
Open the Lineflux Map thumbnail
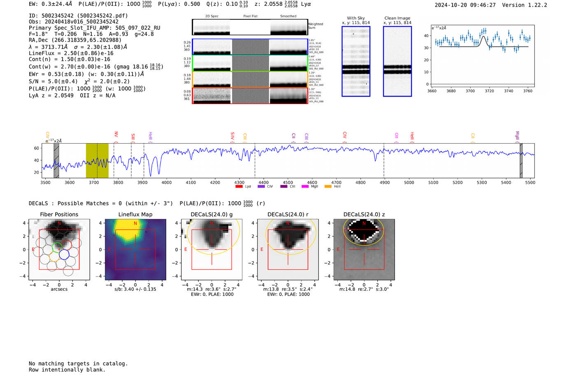click(135, 249)
